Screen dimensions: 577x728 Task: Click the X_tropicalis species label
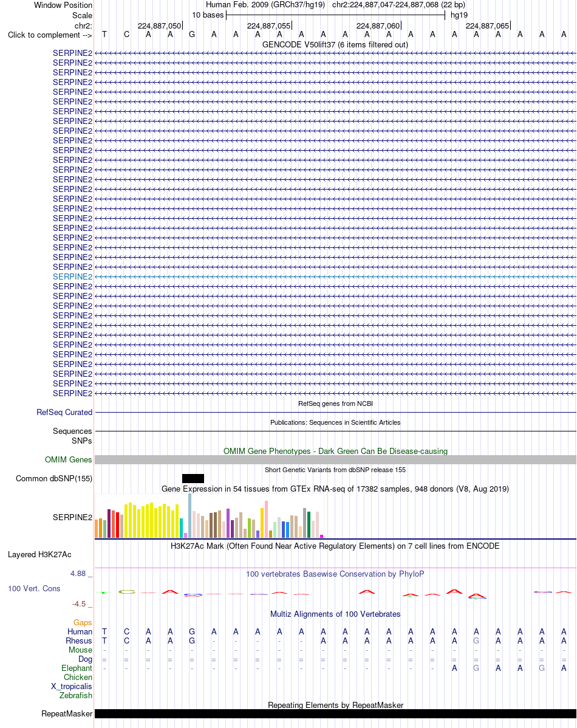pos(72,687)
